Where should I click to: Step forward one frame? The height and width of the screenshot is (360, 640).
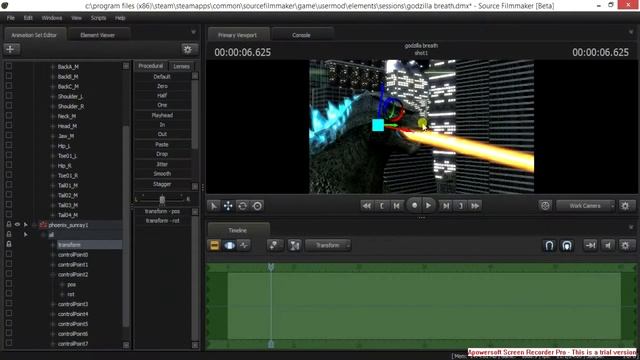click(446, 206)
